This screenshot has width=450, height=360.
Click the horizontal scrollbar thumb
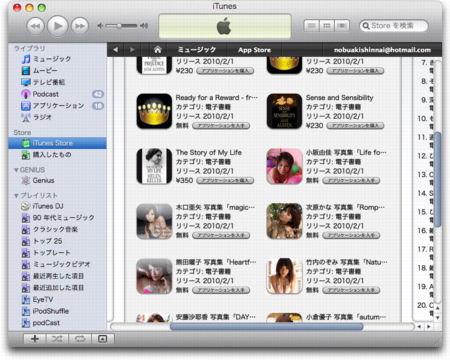[266, 327]
